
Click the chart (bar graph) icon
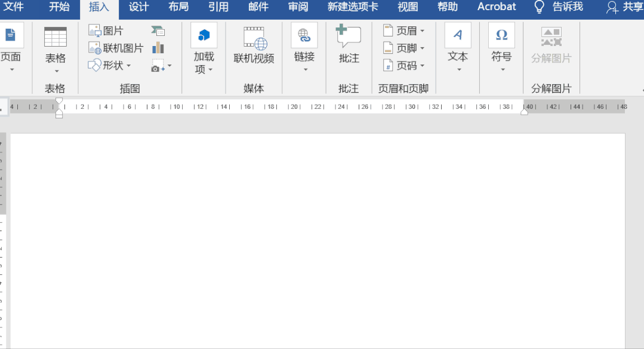tap(158, 48)
